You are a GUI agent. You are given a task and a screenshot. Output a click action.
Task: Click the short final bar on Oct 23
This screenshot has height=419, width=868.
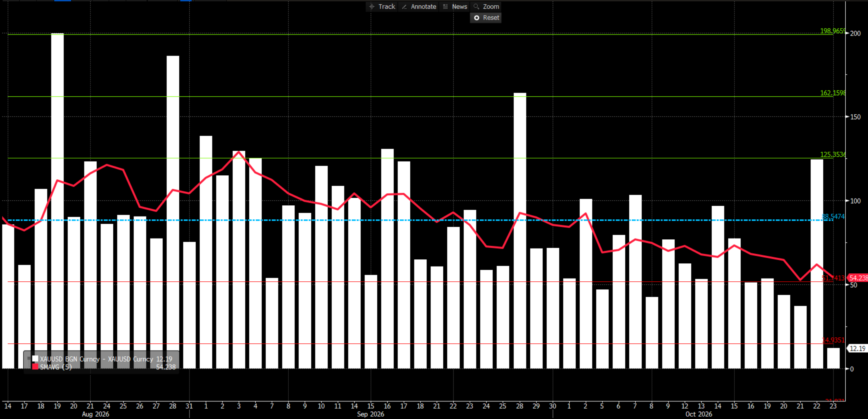tap(833, 358)
